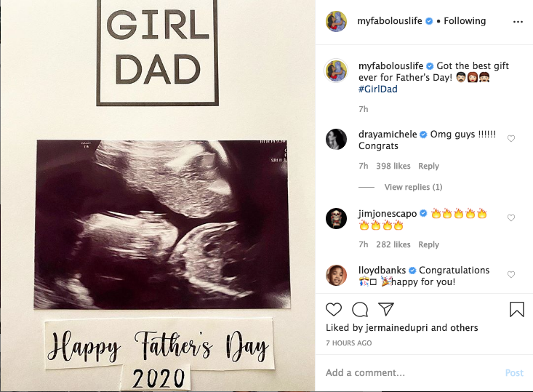Open the three-dot more options menu

tap(518, 22)
